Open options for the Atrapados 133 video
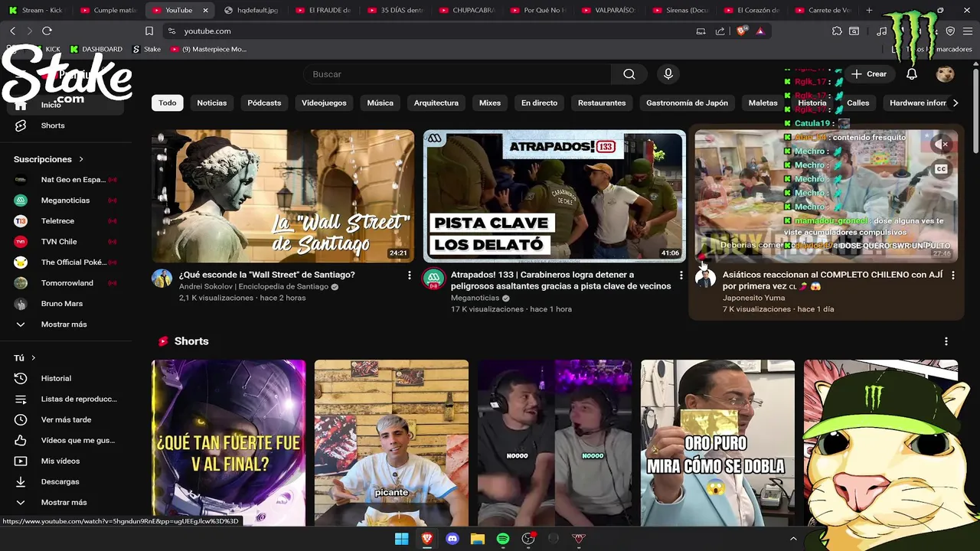 pyautogui.click(x=681, y=275)
